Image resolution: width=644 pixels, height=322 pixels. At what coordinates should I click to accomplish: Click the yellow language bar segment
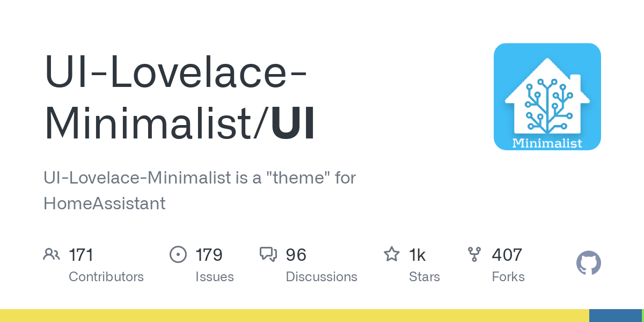coord(295,316)
